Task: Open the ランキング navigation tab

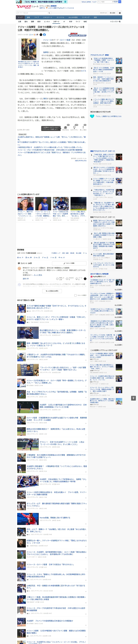Action: (x=86, y=17)
